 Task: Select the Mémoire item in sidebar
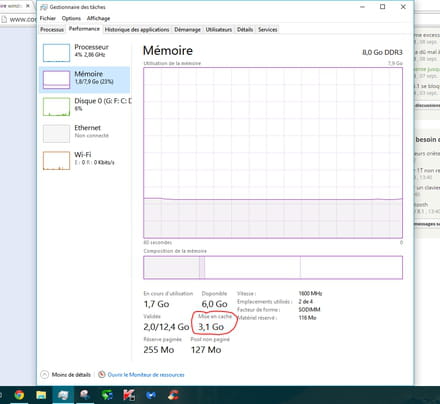point(85,80)
